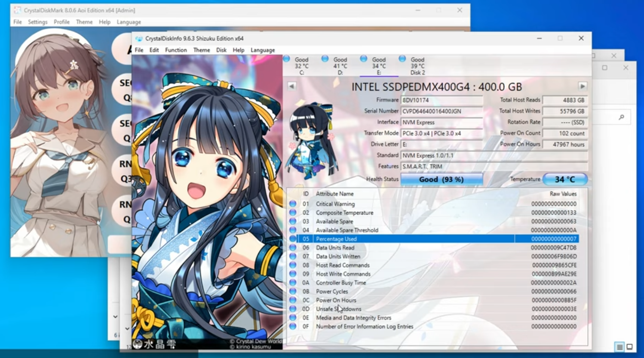
Task: Click Power On Hours value 47967 hours
Action: (x=565, y=144)
